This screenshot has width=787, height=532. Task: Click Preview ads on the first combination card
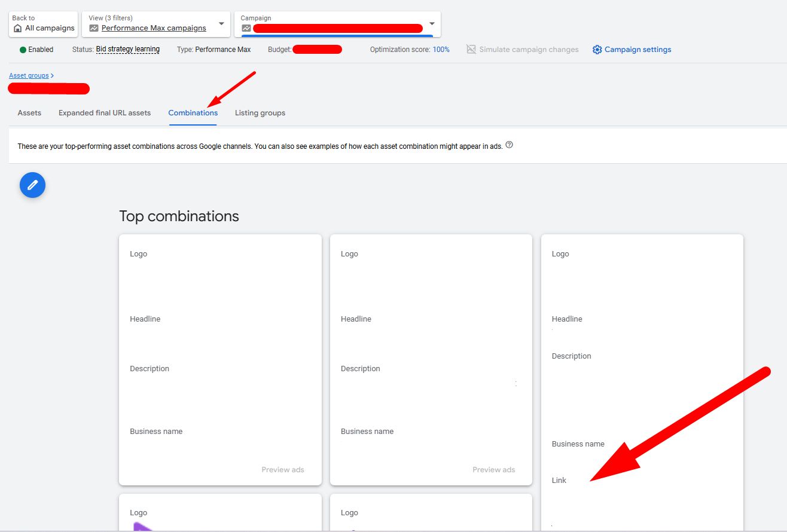(282, 470)
